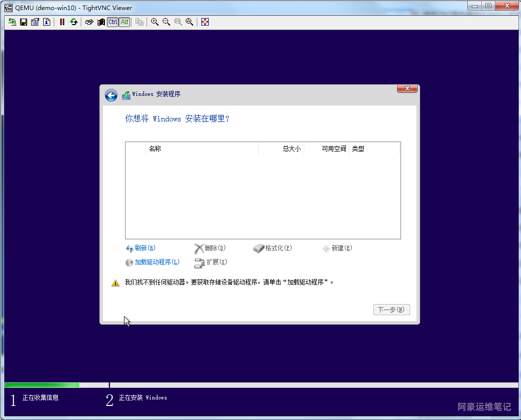Click the 总大小 column header
The image size is (521, 420).
click(x=281, y=149)
